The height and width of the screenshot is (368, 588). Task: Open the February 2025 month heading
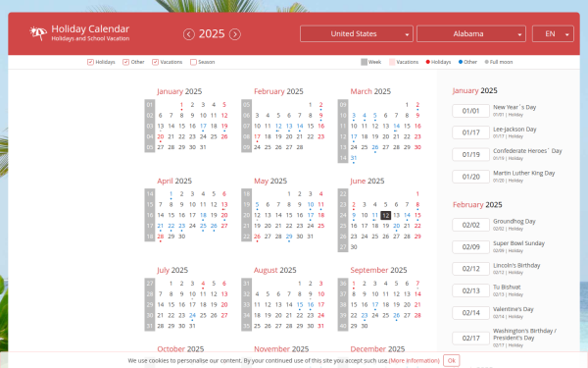pos(278,91)
